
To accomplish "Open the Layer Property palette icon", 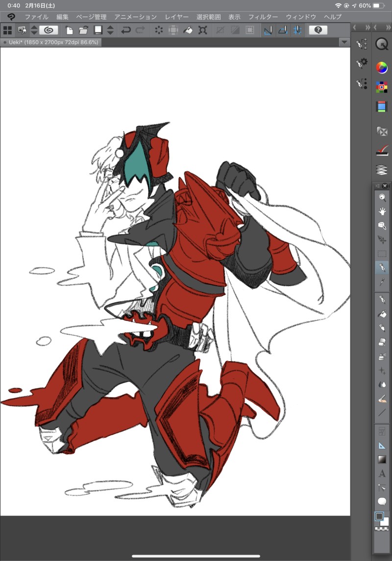I will coord(382,150).
